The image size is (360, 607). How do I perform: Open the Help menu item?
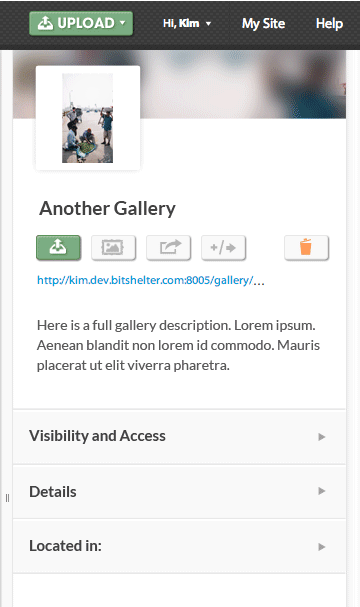[x=329, y=24]
